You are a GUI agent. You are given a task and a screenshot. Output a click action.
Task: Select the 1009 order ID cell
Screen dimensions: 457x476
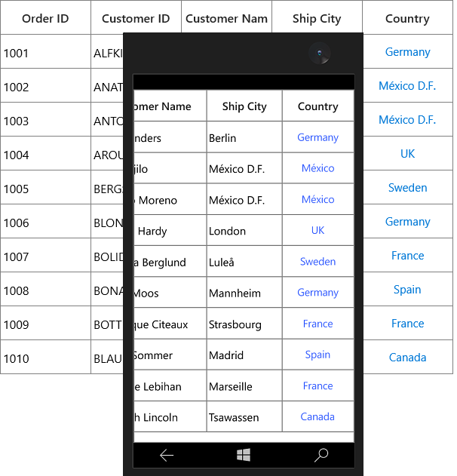tap(45, 324)
